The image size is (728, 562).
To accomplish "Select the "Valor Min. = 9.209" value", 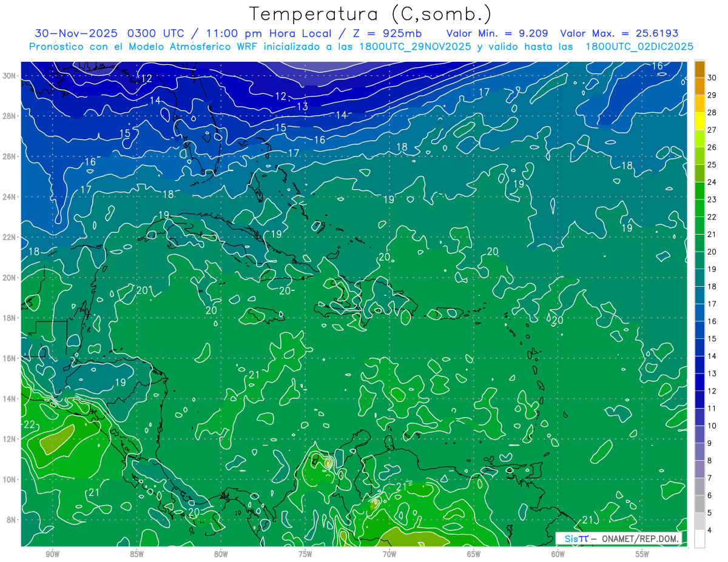I will point(497,33).
